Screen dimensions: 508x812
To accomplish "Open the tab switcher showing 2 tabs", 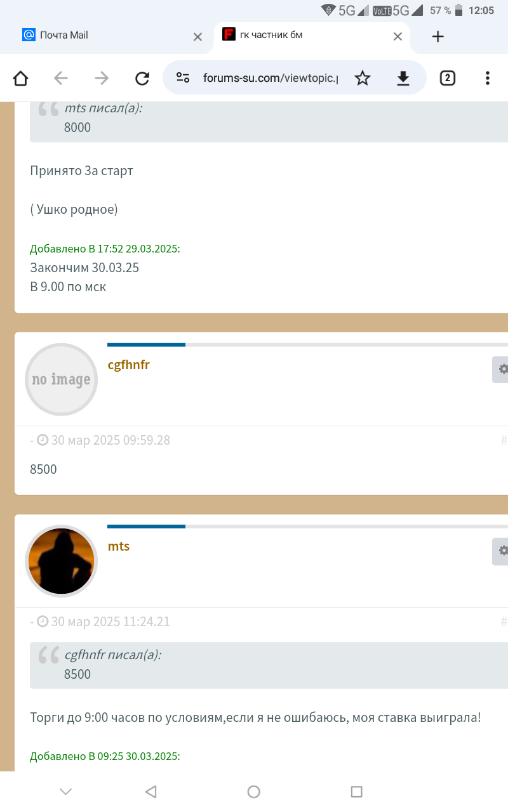I will 448,78.
